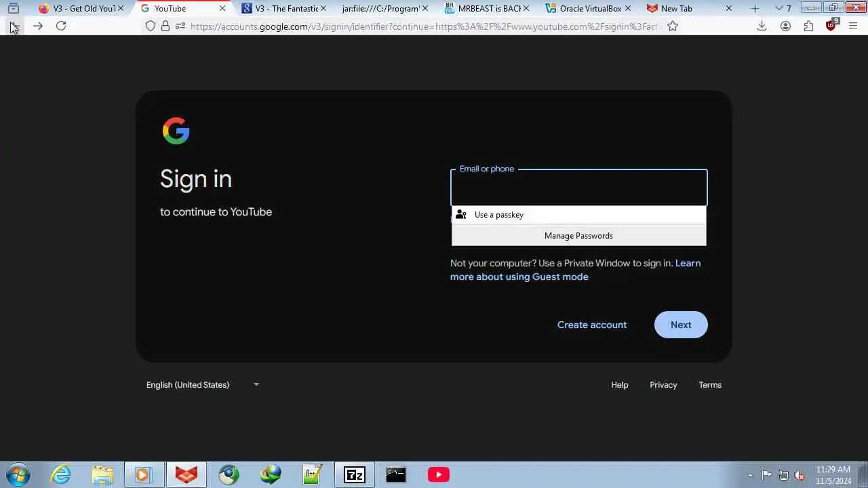Open the YouTube taskbar icon

(x=439, y=475)
